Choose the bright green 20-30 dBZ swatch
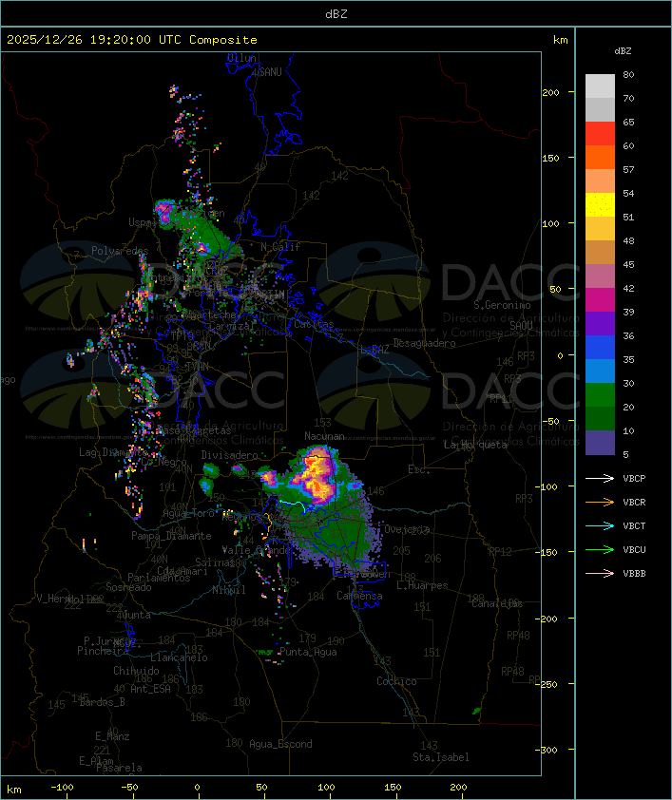672x800 pixels. [x=600, y=395]
